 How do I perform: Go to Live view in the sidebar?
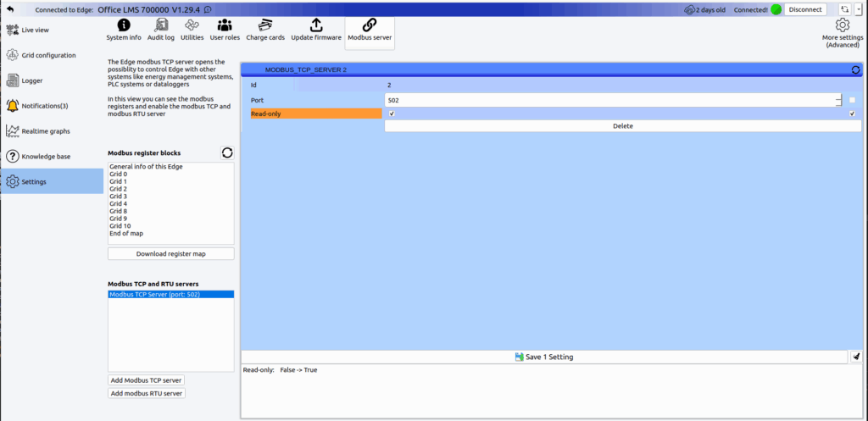click(52, 30)
